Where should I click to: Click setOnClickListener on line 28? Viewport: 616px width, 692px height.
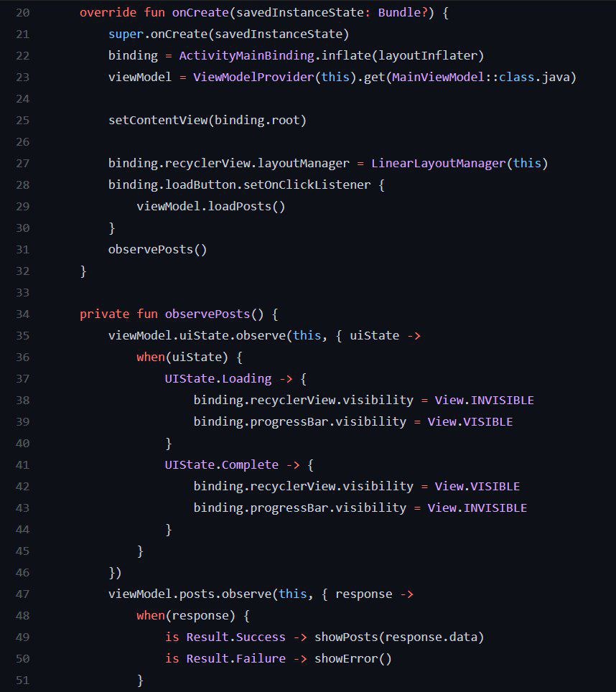click(x=307, y=185)
